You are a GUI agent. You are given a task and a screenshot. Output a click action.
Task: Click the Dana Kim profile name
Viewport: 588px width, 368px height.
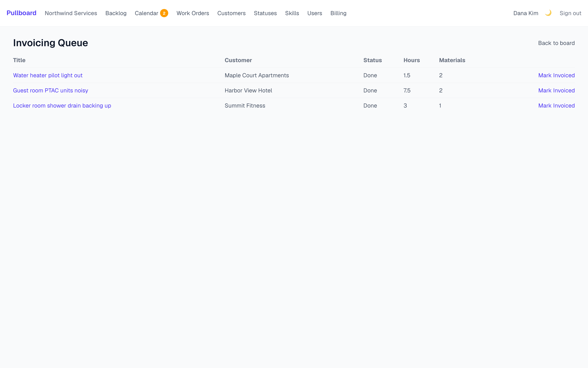coord(526,13)
